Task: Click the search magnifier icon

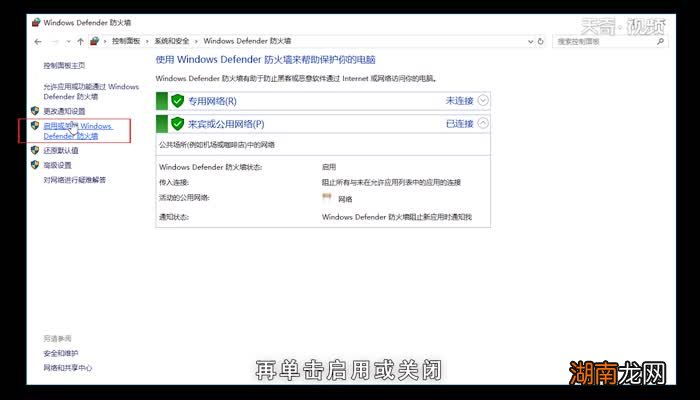Action: click(661, 42)
